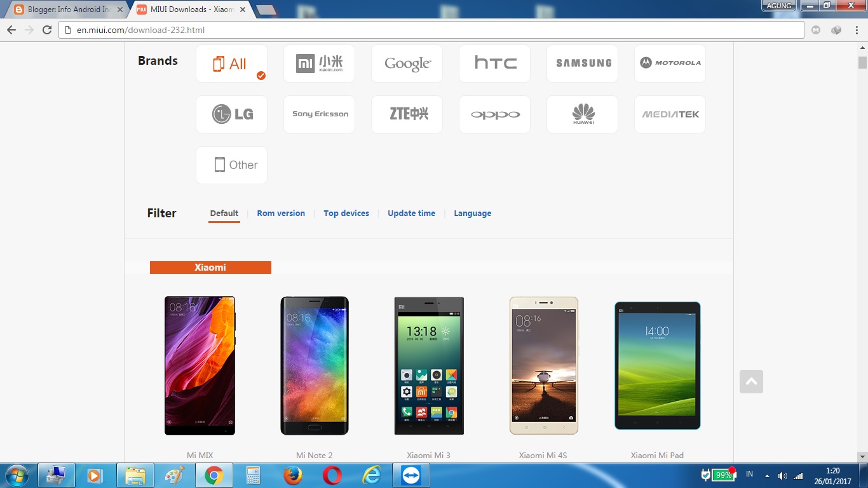868x488 pixels.
Task: Select the Huawei brand logo
Action: 582,114
